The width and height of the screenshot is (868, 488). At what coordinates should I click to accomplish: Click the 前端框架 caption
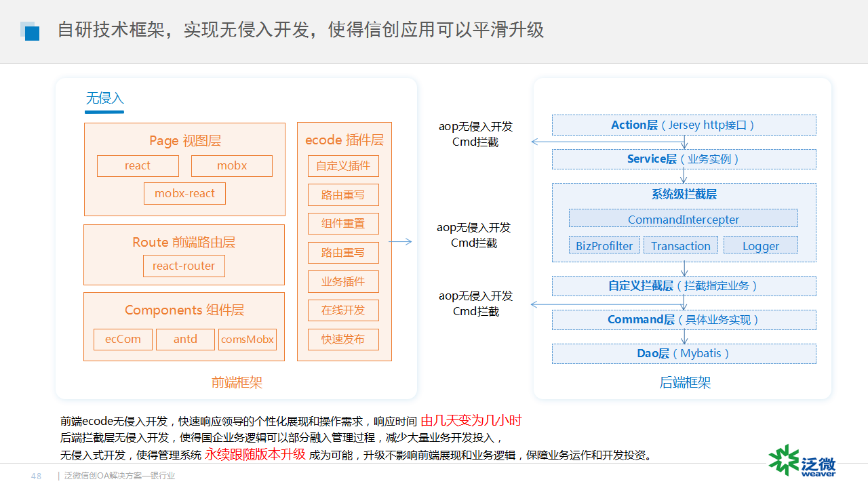point(237,383)
